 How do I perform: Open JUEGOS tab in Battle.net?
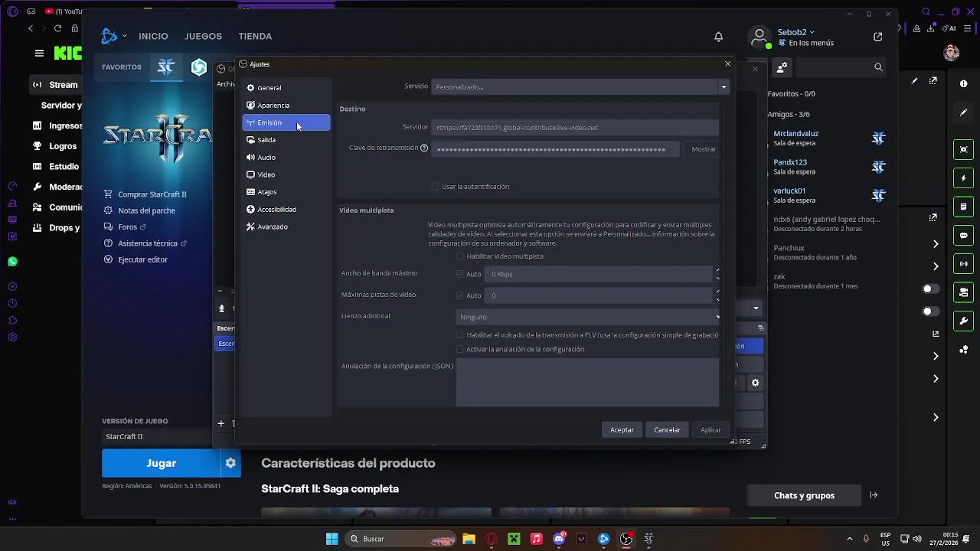click(x=204, y=36)
